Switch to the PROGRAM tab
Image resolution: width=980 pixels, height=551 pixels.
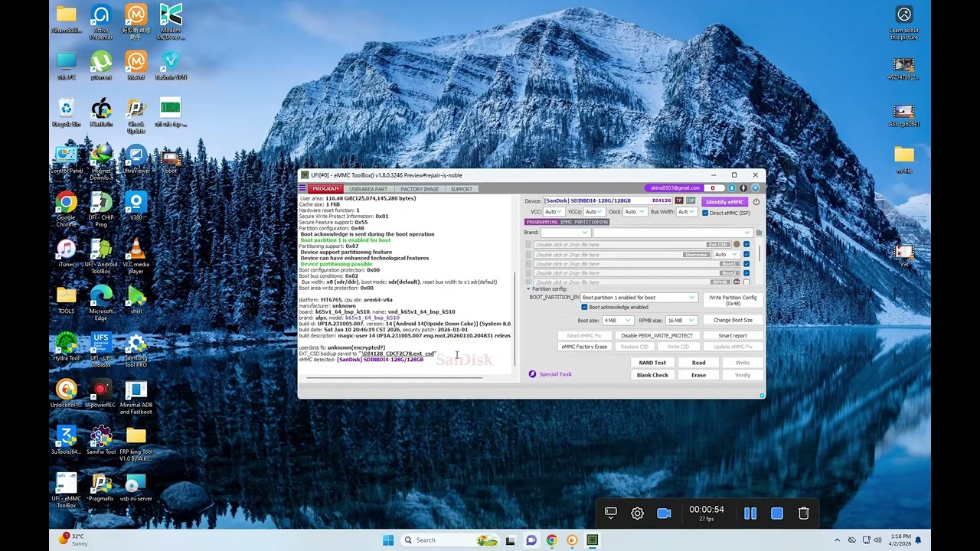(325, 189)
